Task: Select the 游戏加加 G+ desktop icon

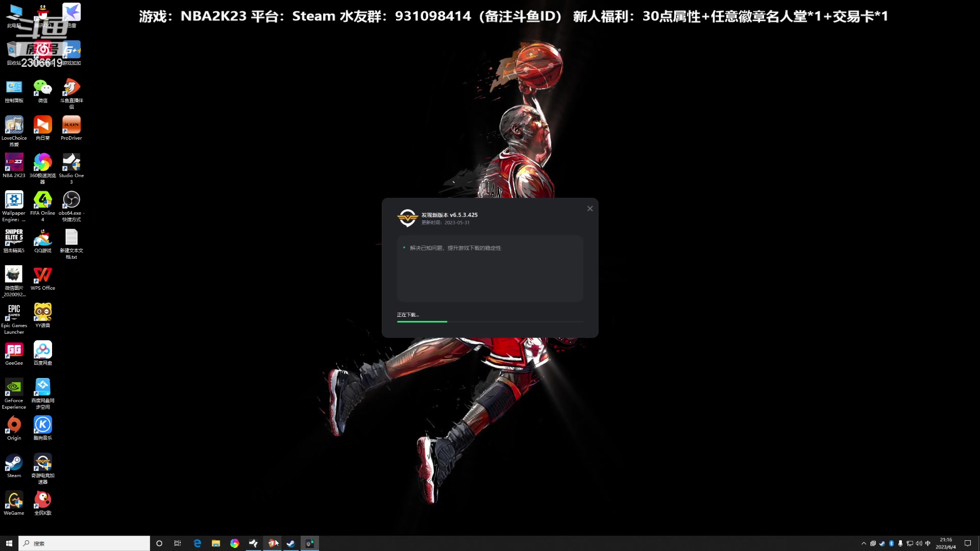Action: pyautogui.click(x=71, y=54)
